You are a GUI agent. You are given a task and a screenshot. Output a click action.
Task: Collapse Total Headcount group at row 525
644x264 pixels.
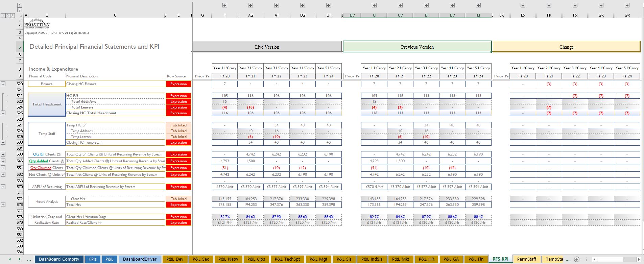[x=3, y=113]
